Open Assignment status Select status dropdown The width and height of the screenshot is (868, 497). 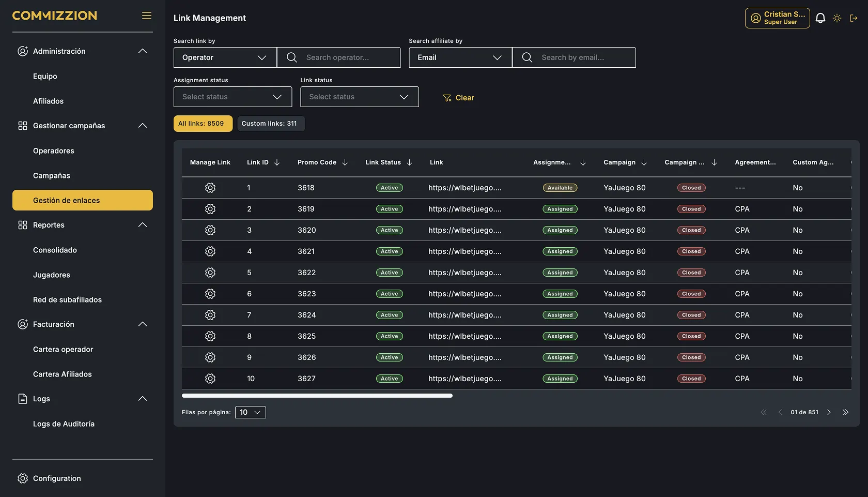click(233, 97)
